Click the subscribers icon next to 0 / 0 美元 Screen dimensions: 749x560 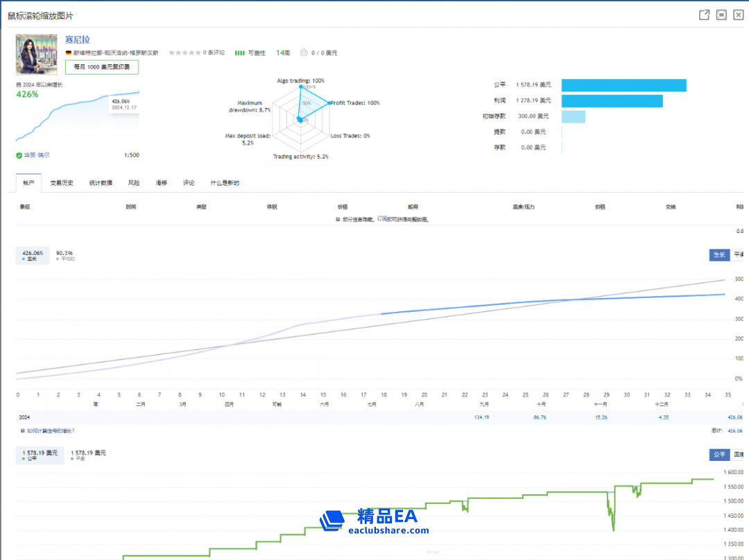point(304,53)
